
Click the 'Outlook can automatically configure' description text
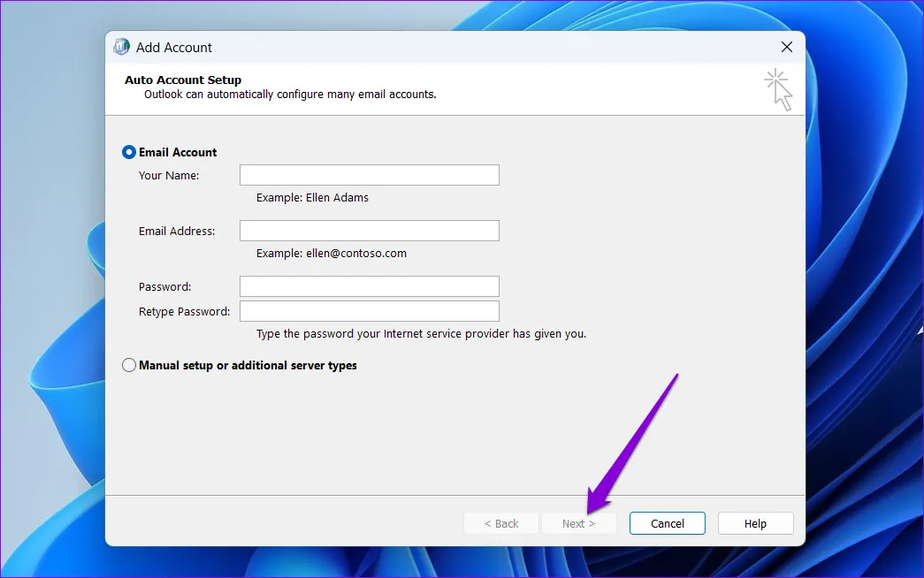pos(290,94)
